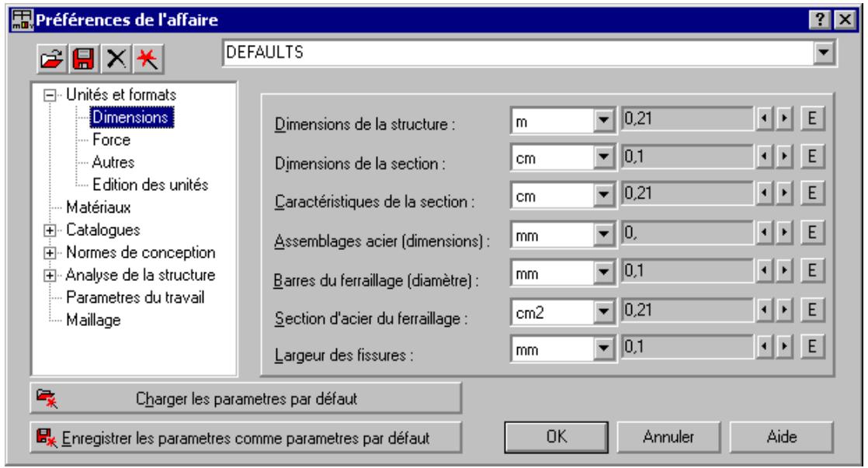Toggle E format for Caractéristiques de la section
The width and height of the screenshot is (868, 468).
(x=812, y=193)
